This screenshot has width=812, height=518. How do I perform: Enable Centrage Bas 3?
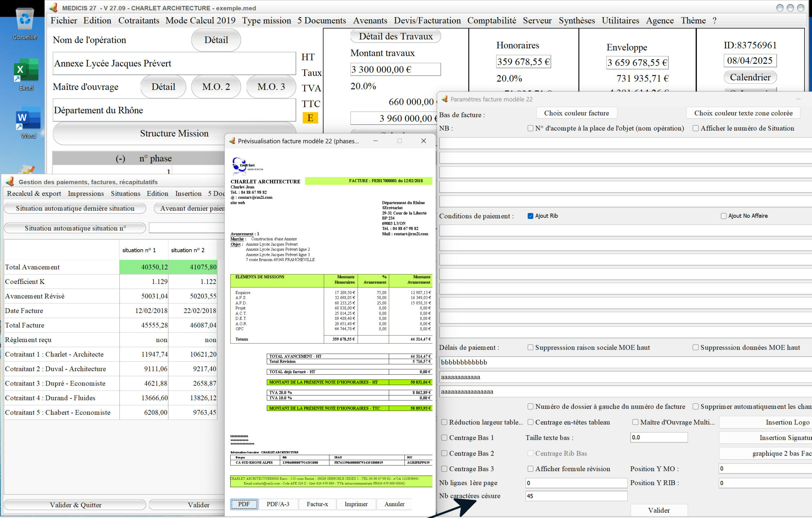[x=444, y=469]
